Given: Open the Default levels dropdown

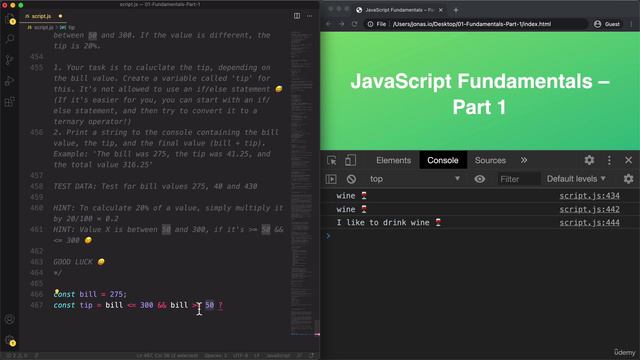Looking at the screenshot, I should click(576, 179).
